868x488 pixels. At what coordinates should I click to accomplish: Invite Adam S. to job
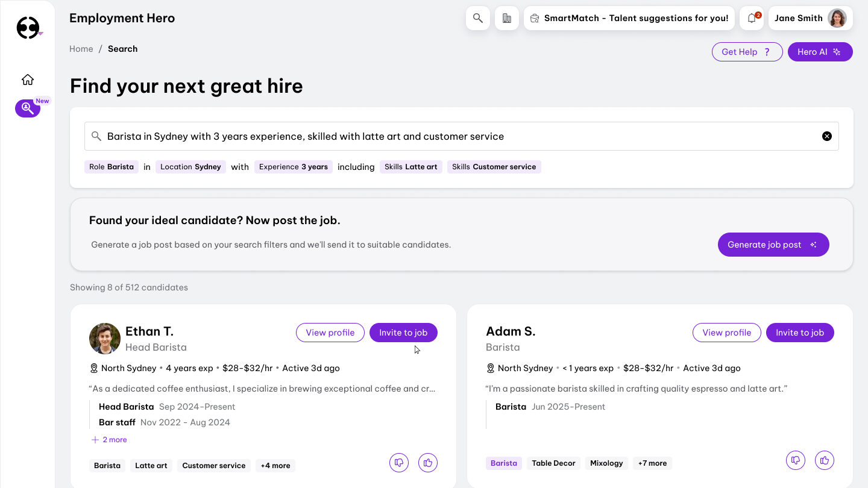coord(800,333)
